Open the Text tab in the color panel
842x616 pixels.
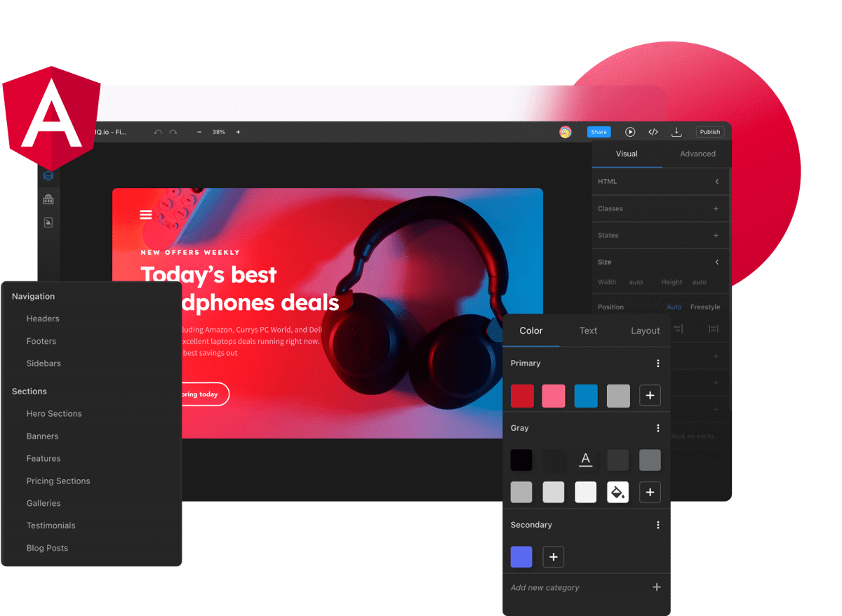(x=588, y=330)
